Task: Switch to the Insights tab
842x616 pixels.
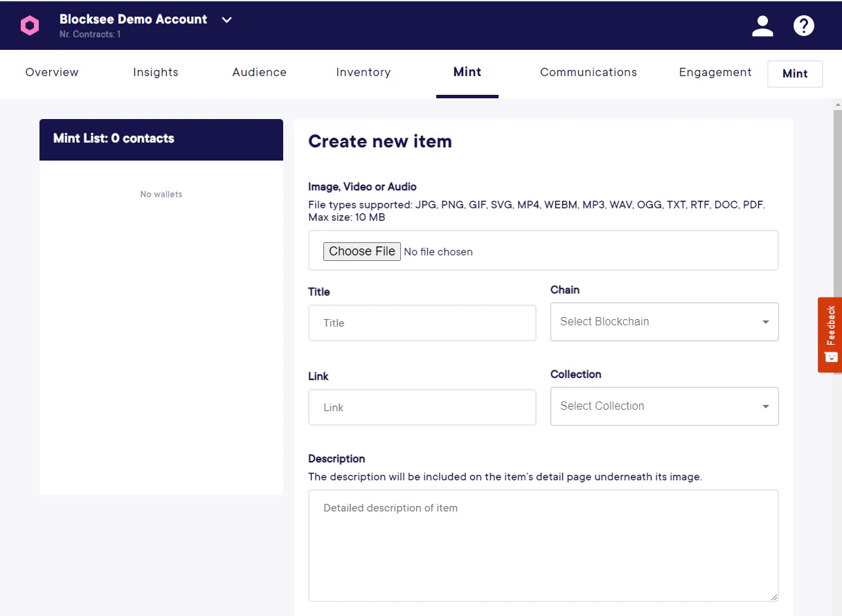Action: click(156, 72)
